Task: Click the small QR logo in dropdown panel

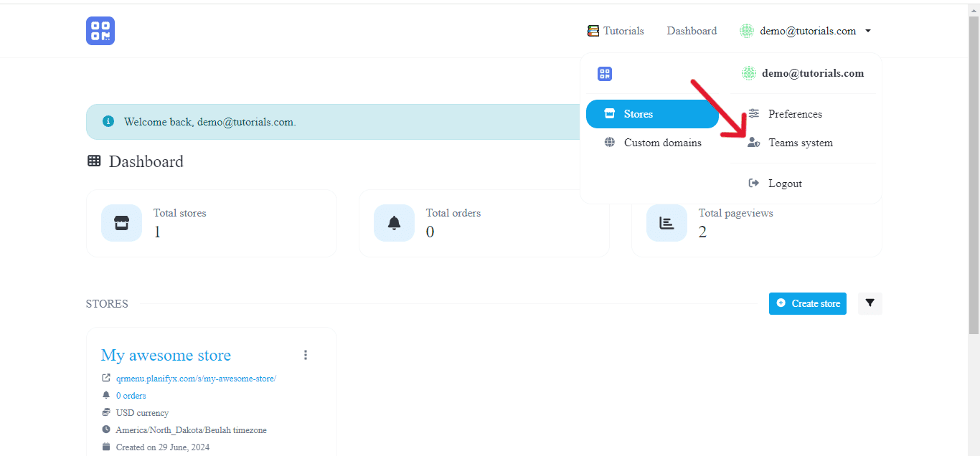Action: [x=605, y=73]
